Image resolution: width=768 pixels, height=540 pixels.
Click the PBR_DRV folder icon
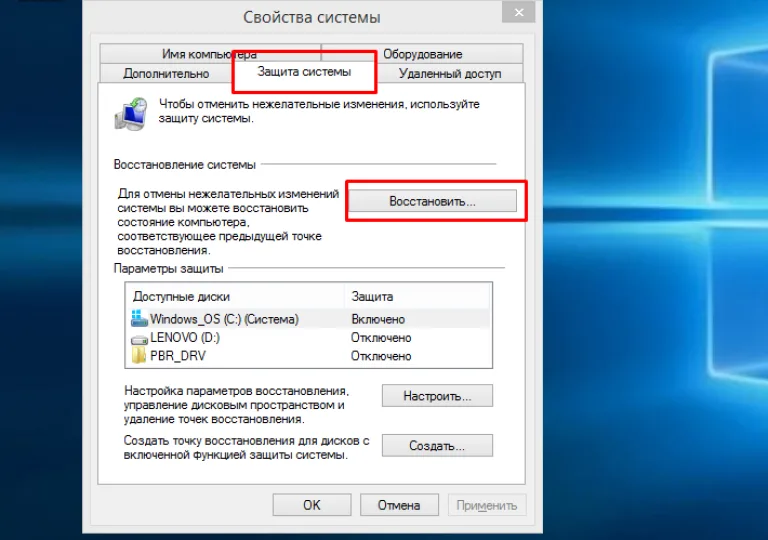click(x=139, y=355)
